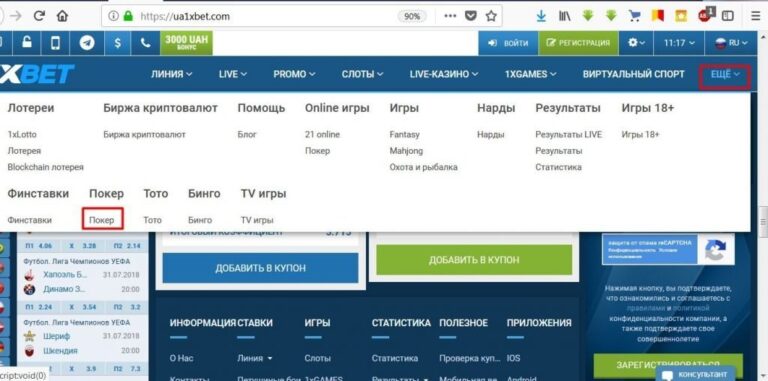The image size is (768, 381).
Task: Open the browser downloads arrow icon
Action: click(541, 16)
